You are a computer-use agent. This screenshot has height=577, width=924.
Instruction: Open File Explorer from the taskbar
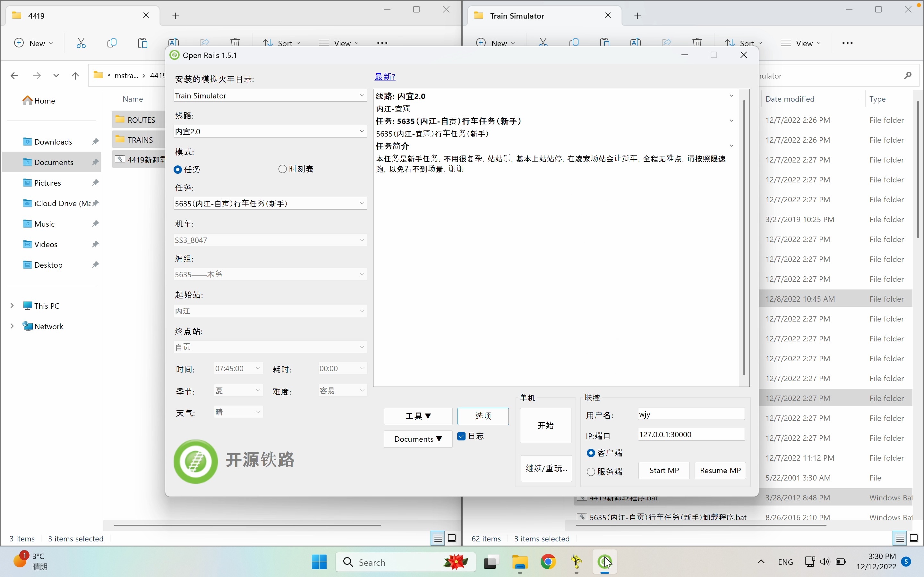click(x=520, y=562)
